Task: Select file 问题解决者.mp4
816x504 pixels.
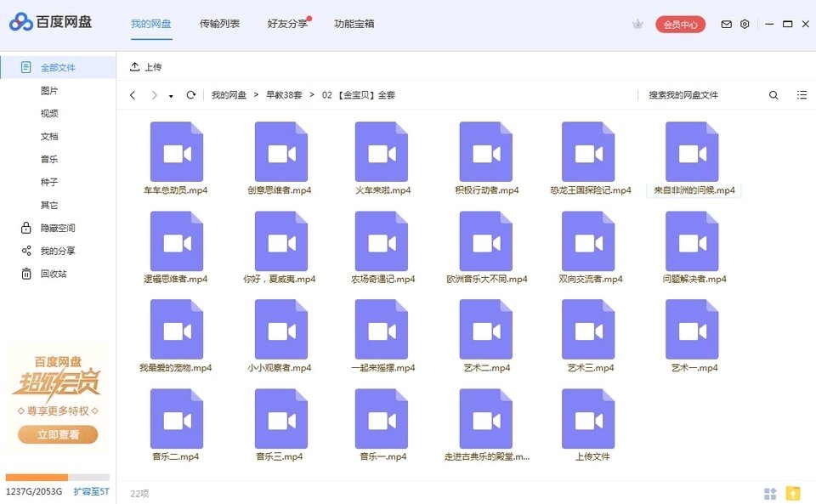Action: click(694, 247)
